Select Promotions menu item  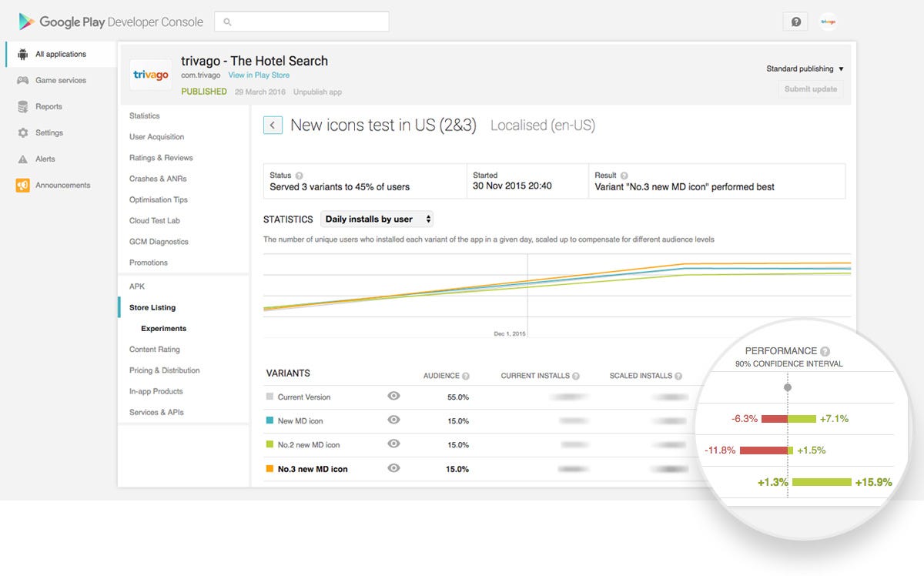(149, 263)
